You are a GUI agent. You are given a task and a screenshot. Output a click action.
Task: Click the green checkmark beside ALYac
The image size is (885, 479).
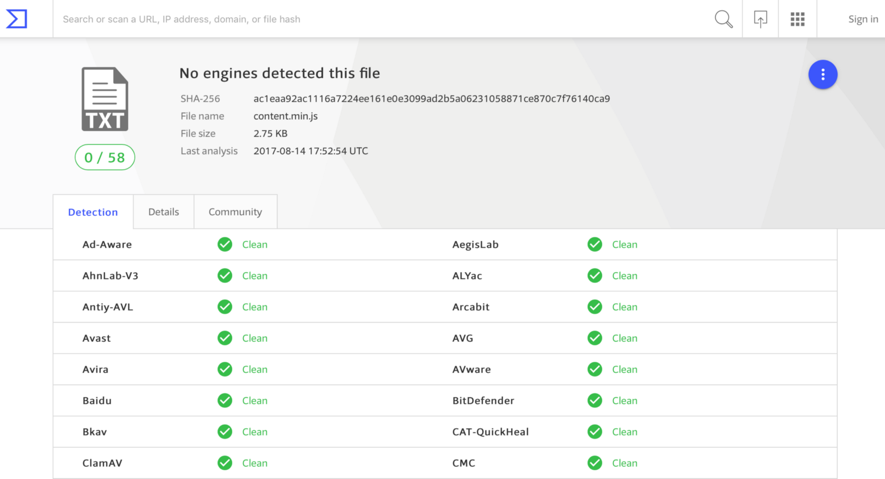[594, 275]
